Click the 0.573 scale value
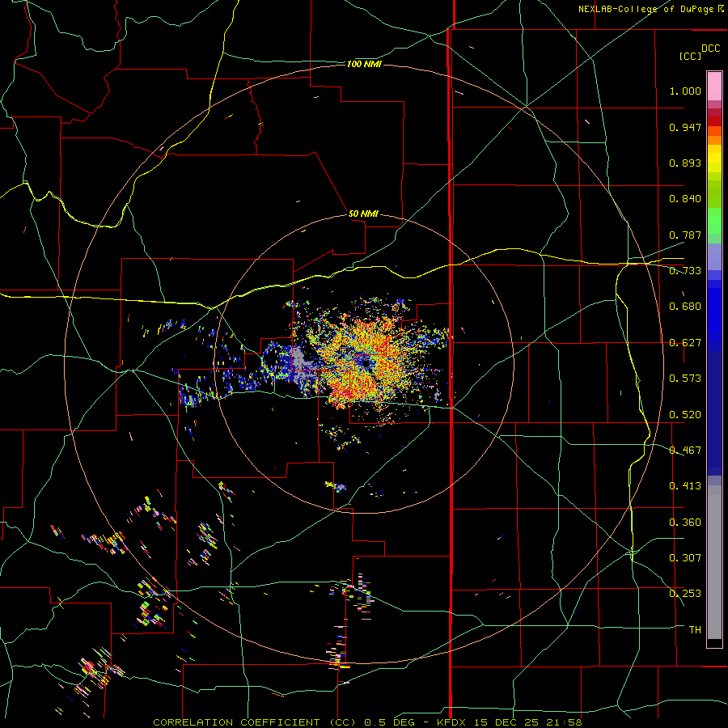 click(x=685, y=379)
